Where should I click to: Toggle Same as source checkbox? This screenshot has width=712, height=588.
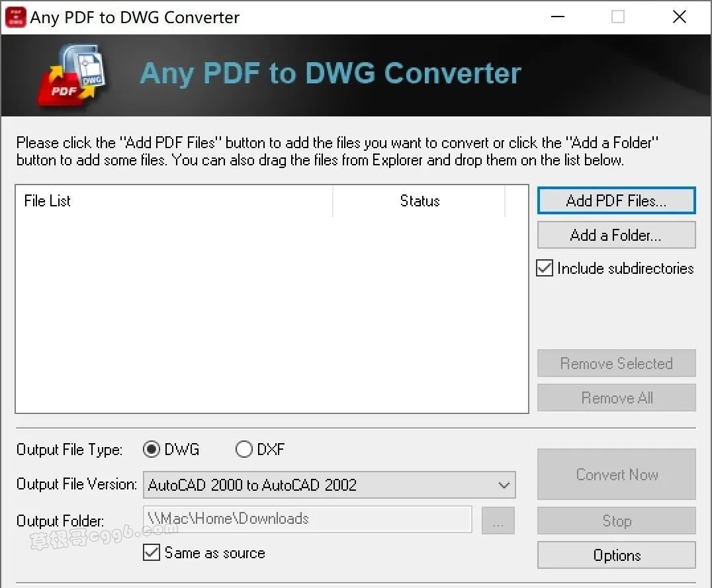152,552
